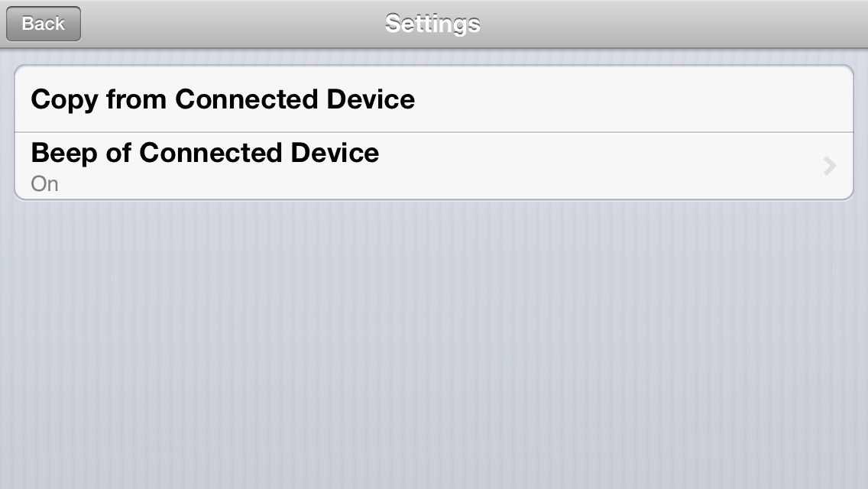
Task: Click the chevron arrow on Beep row
Action: [x=829, y=166]
